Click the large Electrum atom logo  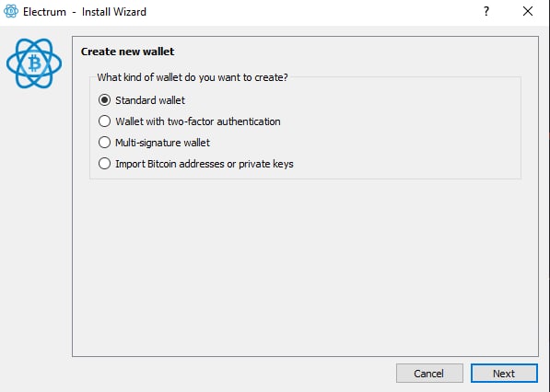(x=34, y=63)
